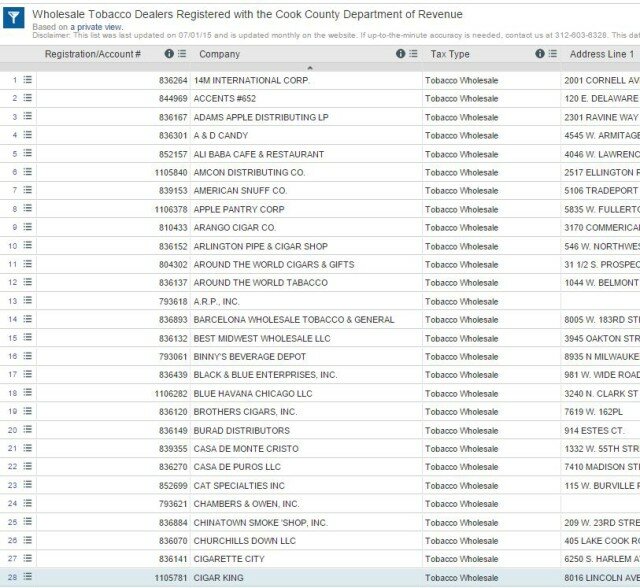Open row menu for AROUND THE WORLD CIGARS & GIFTS
Screen dimensions: 640x588
27,264
